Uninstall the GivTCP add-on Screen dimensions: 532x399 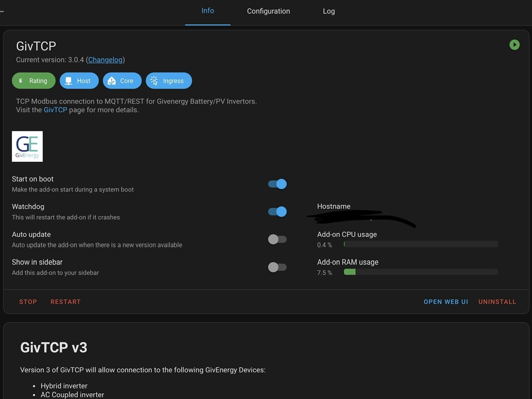point(497,302)
